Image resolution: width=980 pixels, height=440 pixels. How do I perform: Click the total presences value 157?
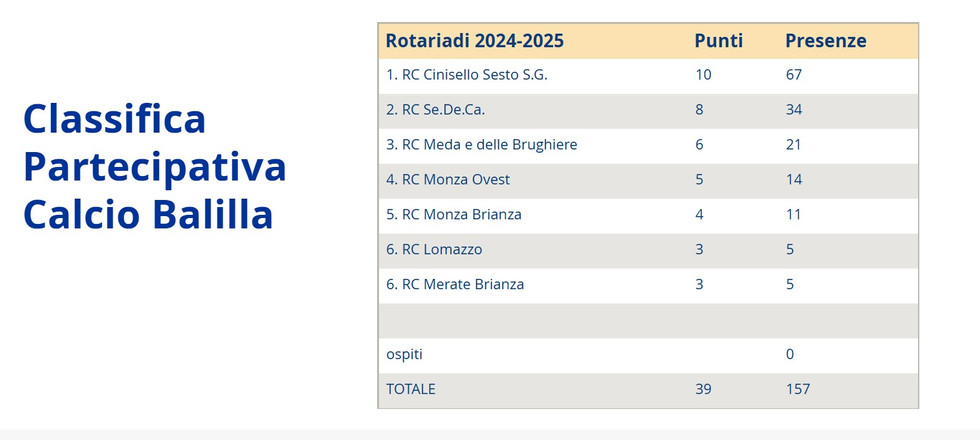click(x=798, y=390)
